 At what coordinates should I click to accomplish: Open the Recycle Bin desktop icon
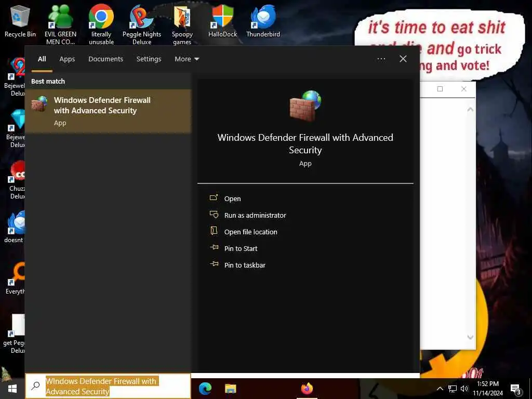click(x=20, y=21)
